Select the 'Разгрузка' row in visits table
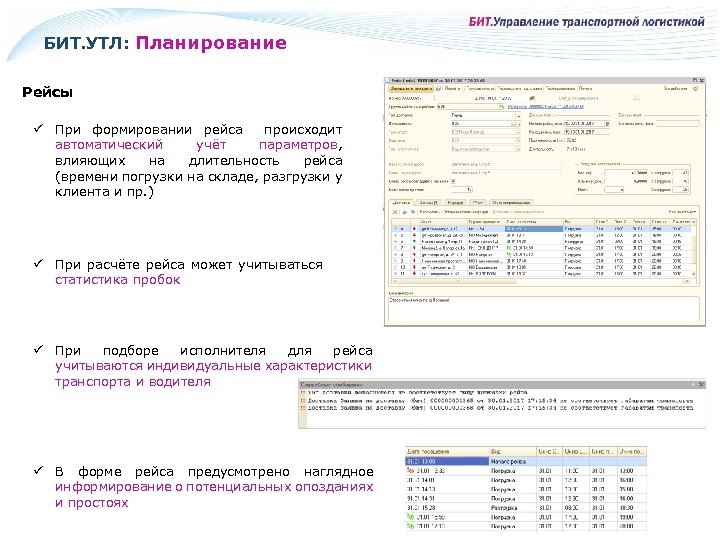The image size is (720, 540). pyautogui.click(x=526, y=507)
